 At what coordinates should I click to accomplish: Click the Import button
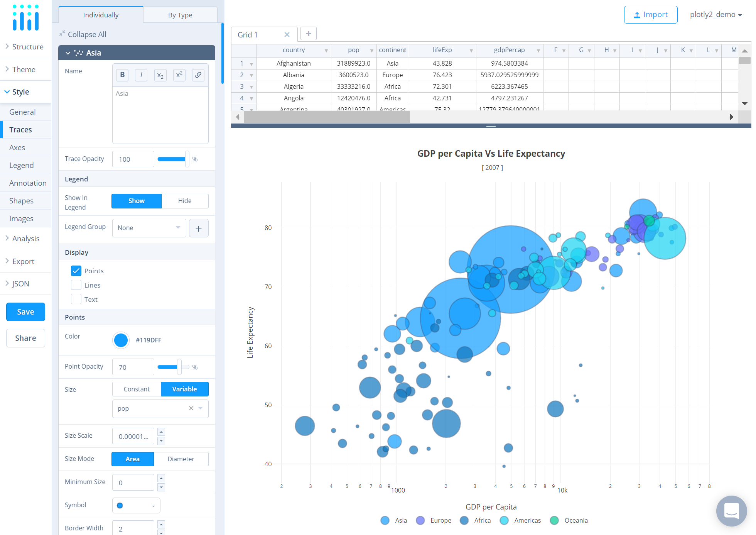pos(651,15)
